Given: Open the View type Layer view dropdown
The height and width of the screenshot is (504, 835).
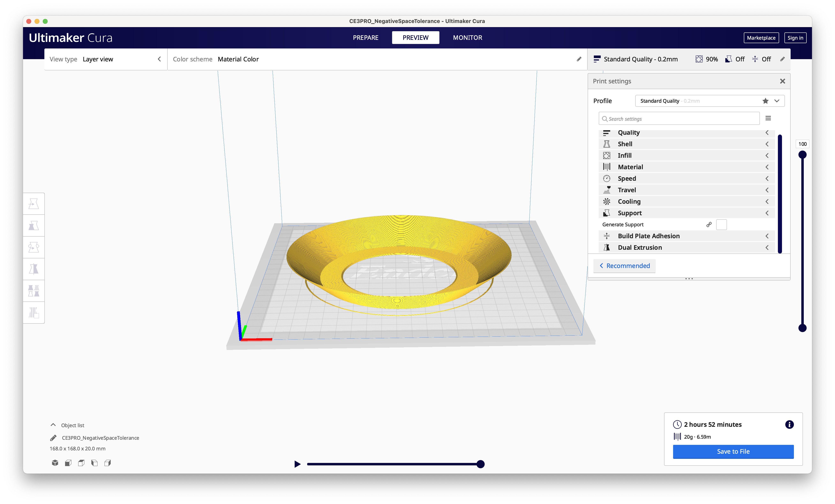Looking at the screenshot, I should pos(105,59).
